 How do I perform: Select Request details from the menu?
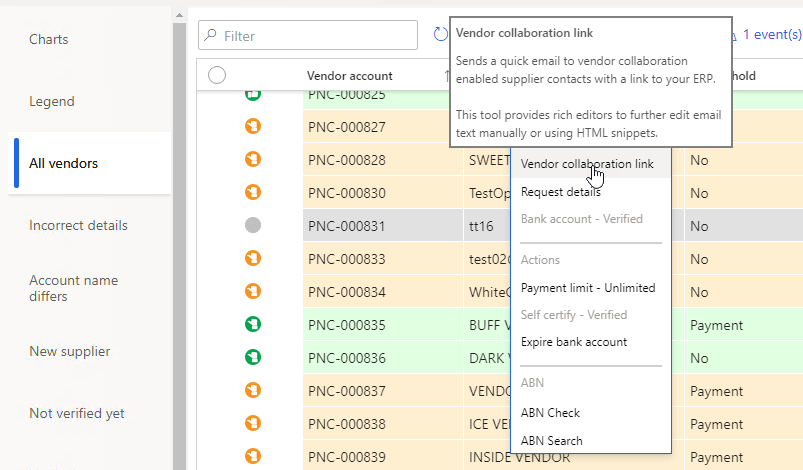click(561, 192)
